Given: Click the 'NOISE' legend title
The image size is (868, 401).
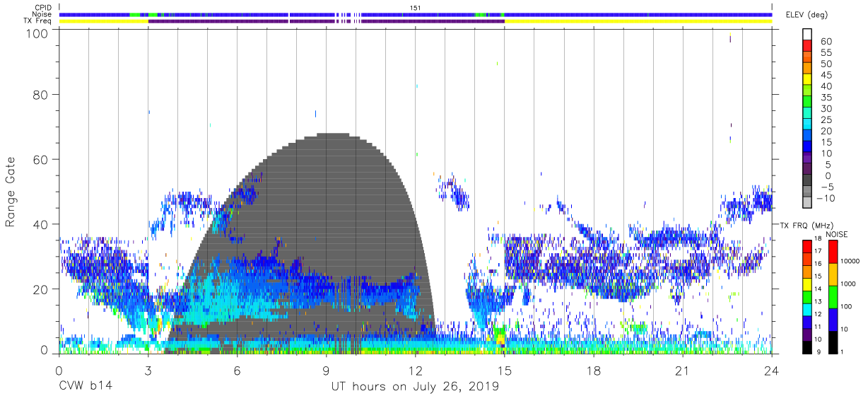Looking at the screenshot, I should (836, 234).
